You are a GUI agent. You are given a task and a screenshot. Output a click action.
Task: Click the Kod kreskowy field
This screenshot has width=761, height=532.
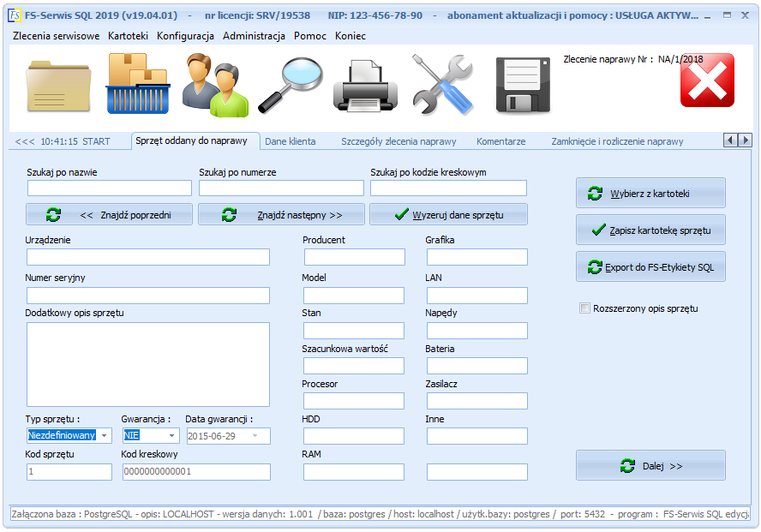[196, 472]
